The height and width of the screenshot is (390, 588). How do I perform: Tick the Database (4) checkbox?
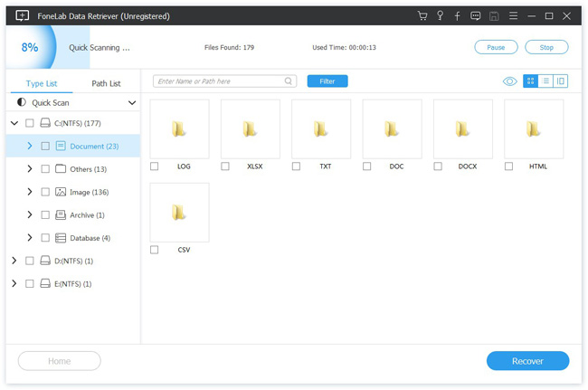[x=45, y=238]
